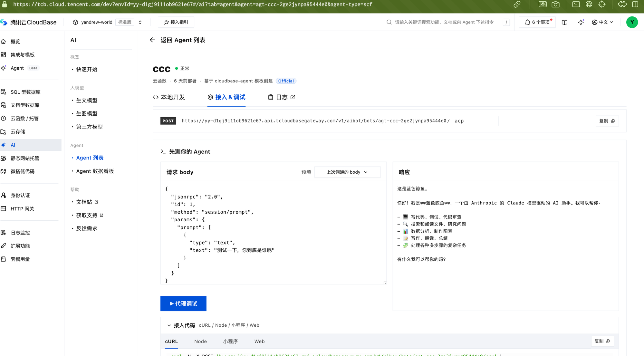Open 快速开始 in AI menu
644x356 pixels.
click(x=87, y=69)
